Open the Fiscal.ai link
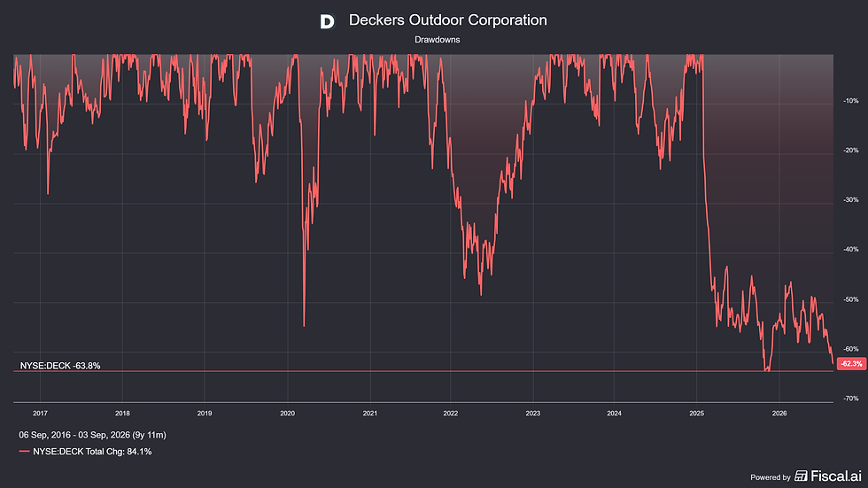This screenshot has width=868, height=488. click(828, 476)
